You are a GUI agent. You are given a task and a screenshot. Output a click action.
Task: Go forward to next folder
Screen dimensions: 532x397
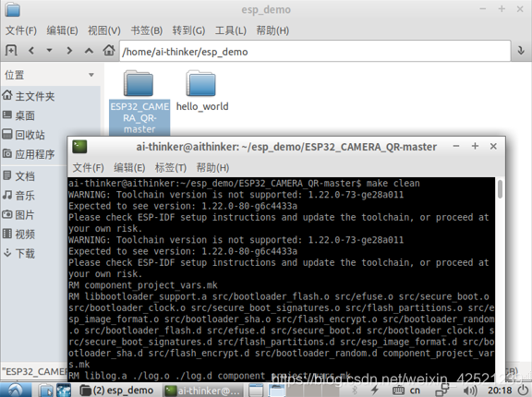click(x=69, y=51)
